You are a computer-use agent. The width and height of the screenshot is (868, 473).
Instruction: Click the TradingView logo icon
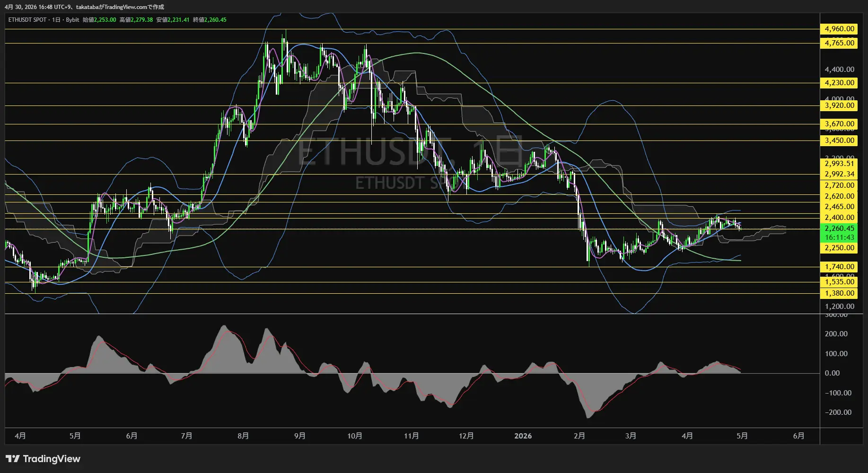click(13, 459)
